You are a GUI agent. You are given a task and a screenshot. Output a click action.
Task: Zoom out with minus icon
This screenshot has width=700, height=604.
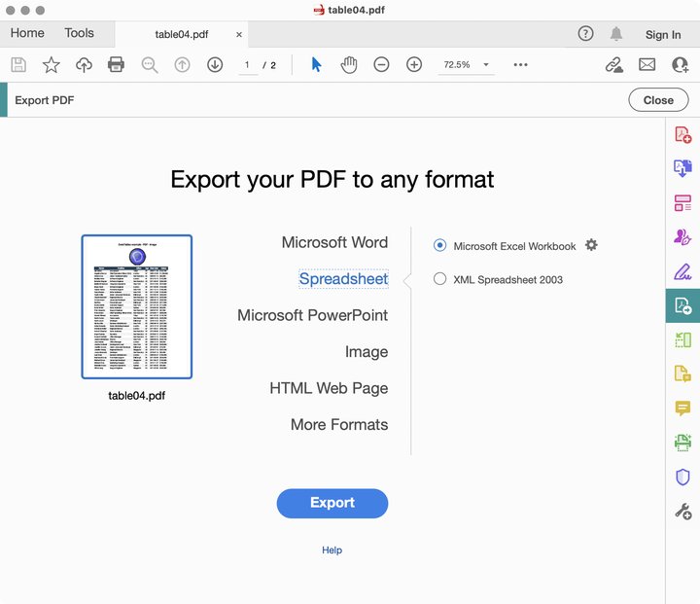381,65
